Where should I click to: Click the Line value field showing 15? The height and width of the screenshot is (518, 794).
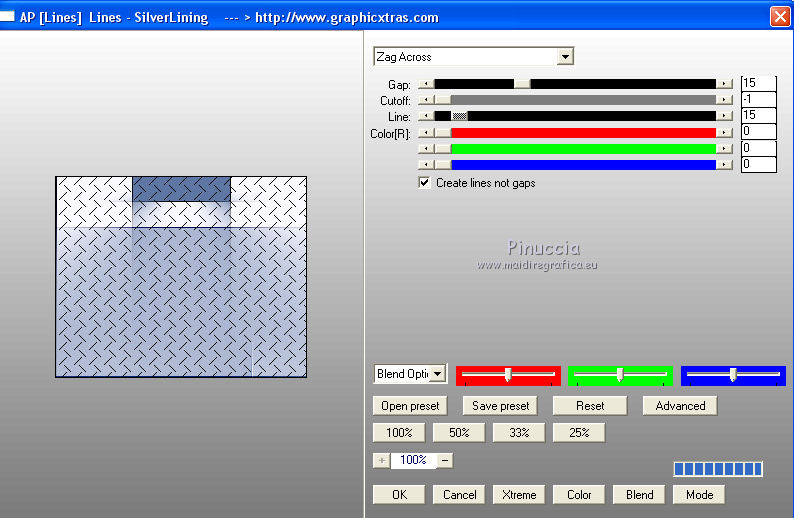point(758,115)
